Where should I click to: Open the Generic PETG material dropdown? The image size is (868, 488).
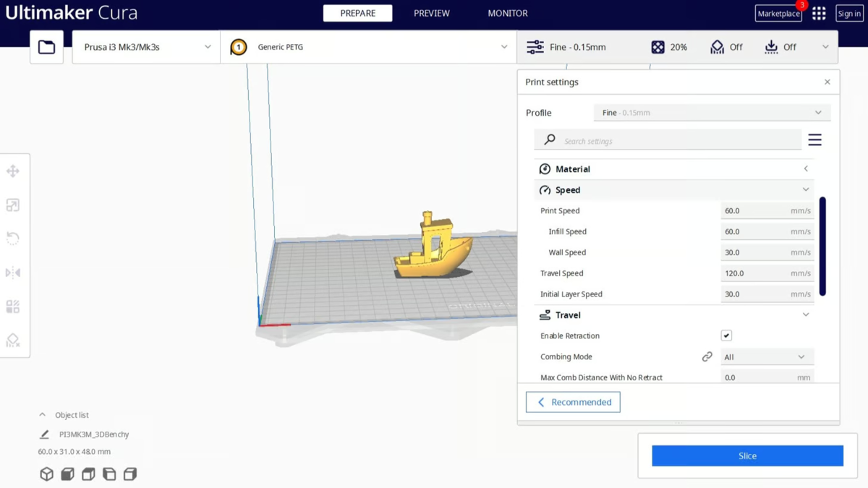coord(369,47)
